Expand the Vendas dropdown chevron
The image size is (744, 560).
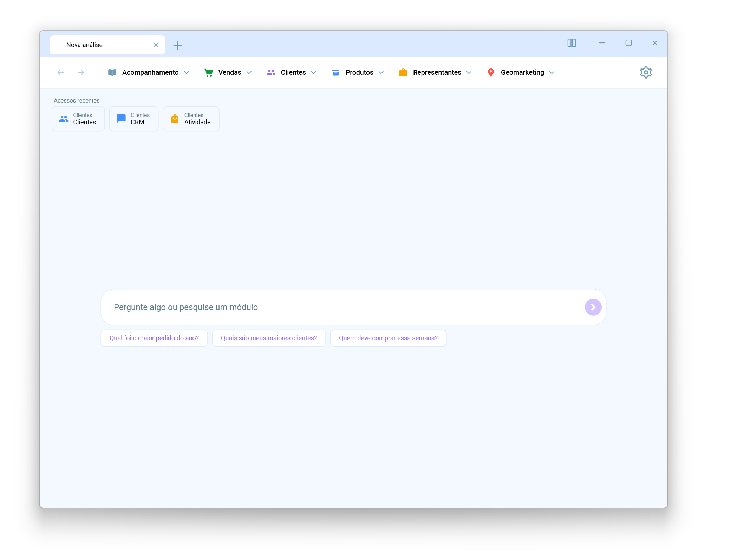click(x=249, y=73)
